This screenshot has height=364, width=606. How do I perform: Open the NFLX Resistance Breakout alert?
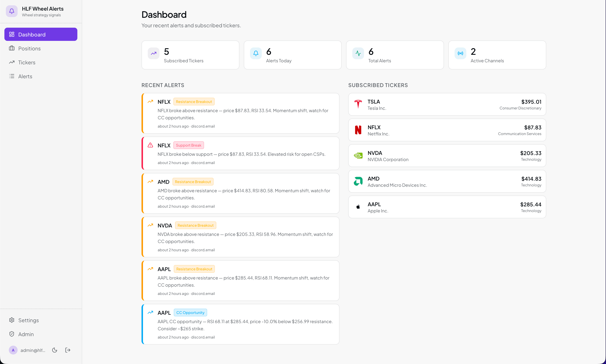click(240, 113)
